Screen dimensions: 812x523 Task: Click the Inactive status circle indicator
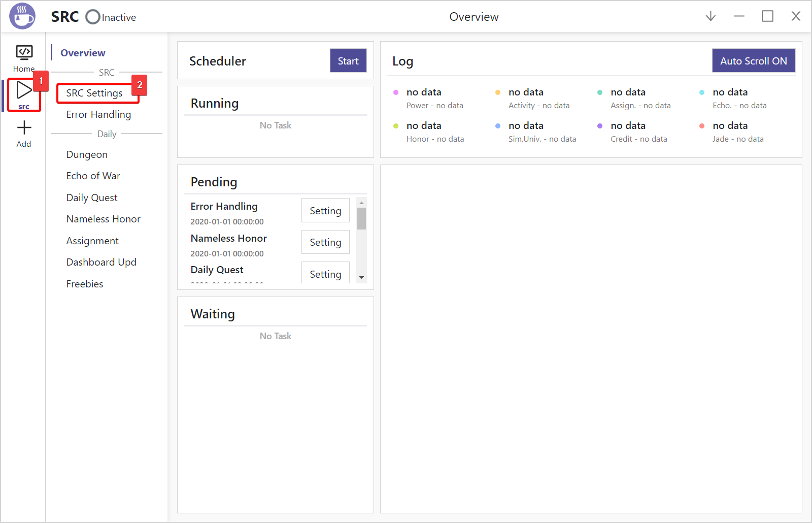(x=93, y=17)
